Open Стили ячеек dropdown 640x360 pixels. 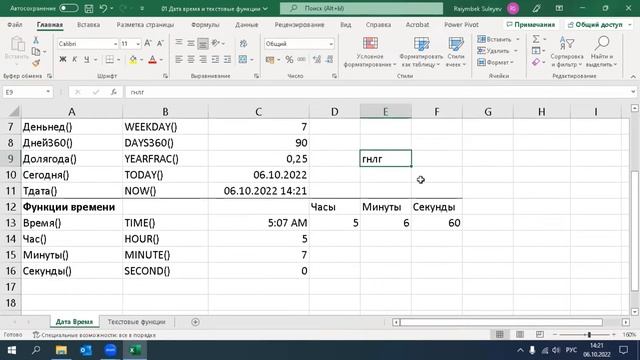pos(456,52)
